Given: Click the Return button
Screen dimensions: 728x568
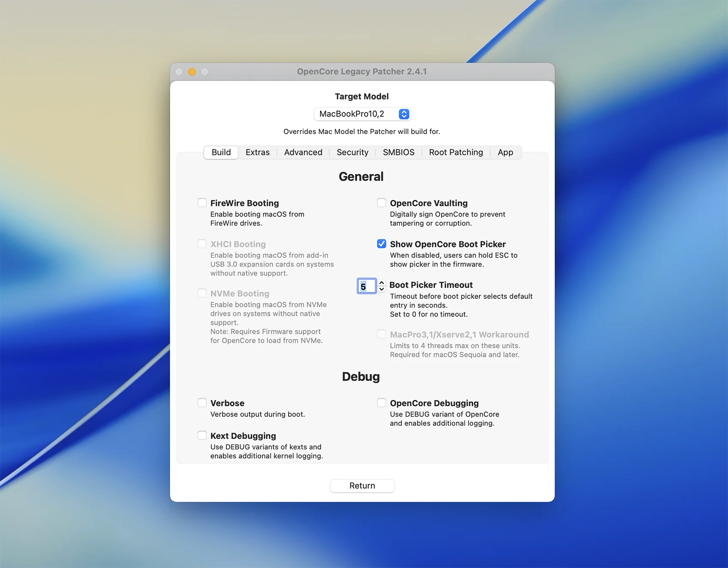Looking at the screenshot, I should pyautogui.click(x=362, y=486).
